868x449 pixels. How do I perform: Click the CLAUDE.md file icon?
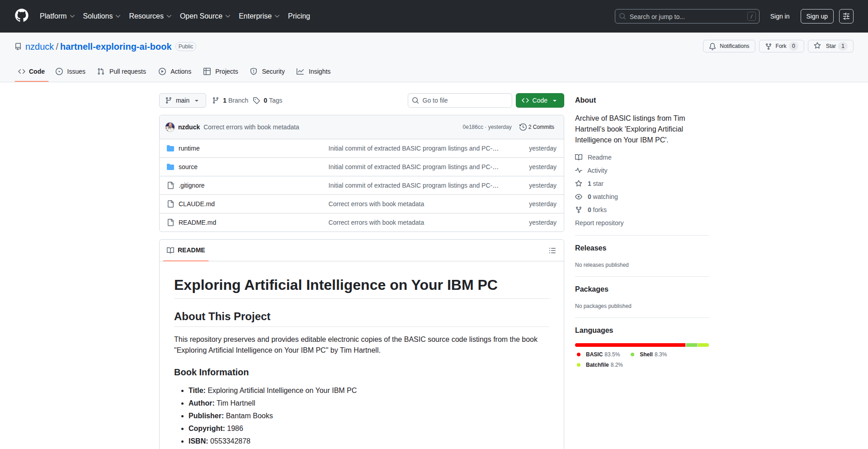coord(170,204)
